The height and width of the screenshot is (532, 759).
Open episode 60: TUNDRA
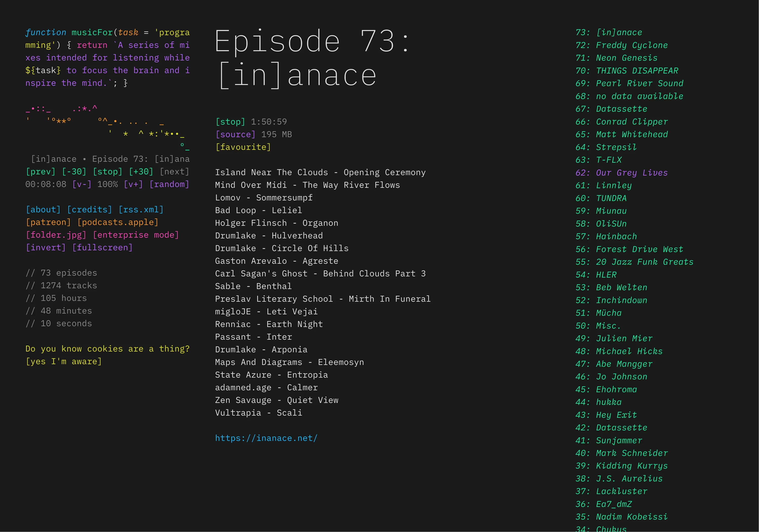point(601,198)
